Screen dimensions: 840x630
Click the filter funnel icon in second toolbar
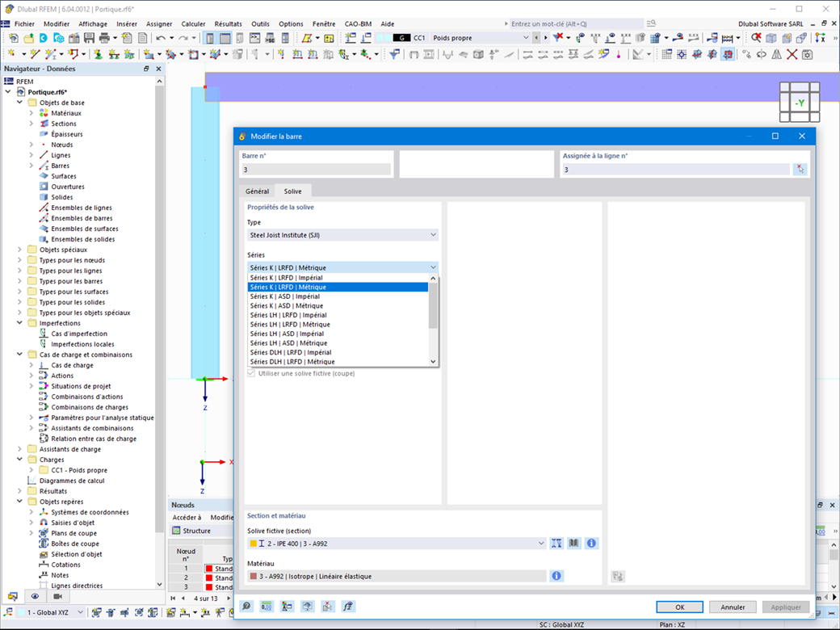[x=394, y=54]
